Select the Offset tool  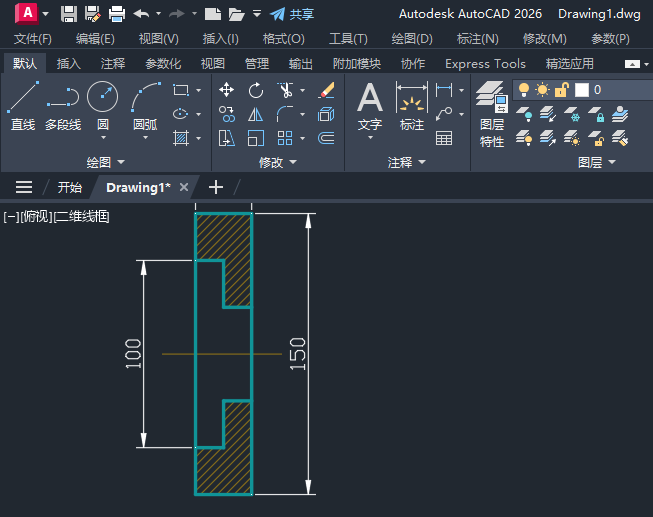coord(326,138)
